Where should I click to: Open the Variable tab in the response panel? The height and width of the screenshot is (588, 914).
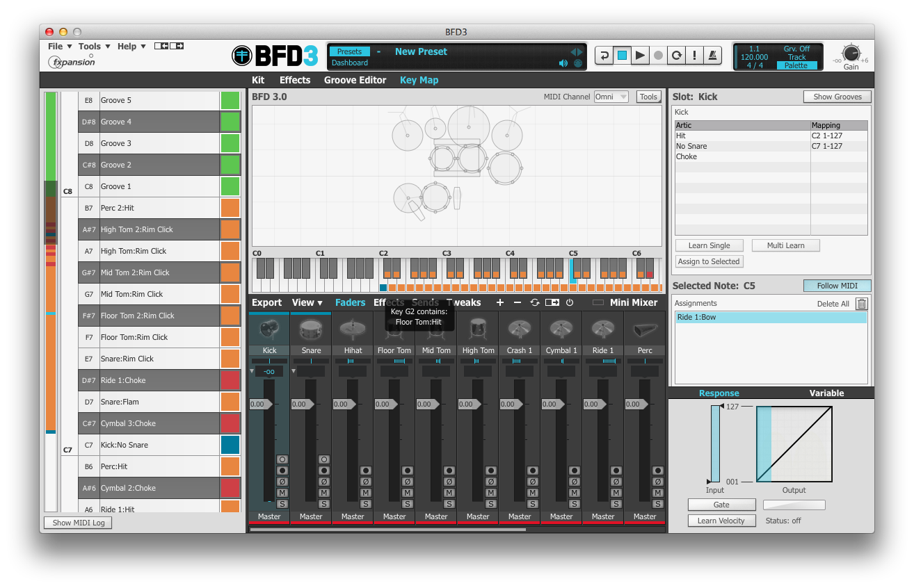coord(826,393)
